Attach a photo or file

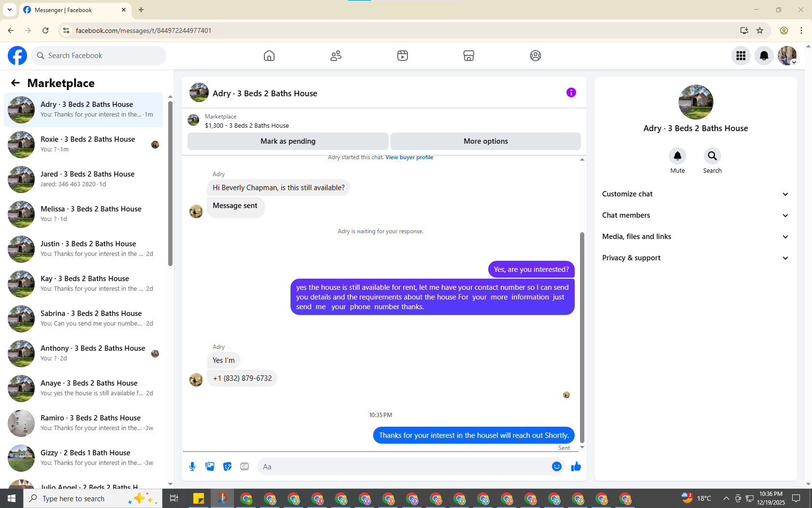pos(210,466)
